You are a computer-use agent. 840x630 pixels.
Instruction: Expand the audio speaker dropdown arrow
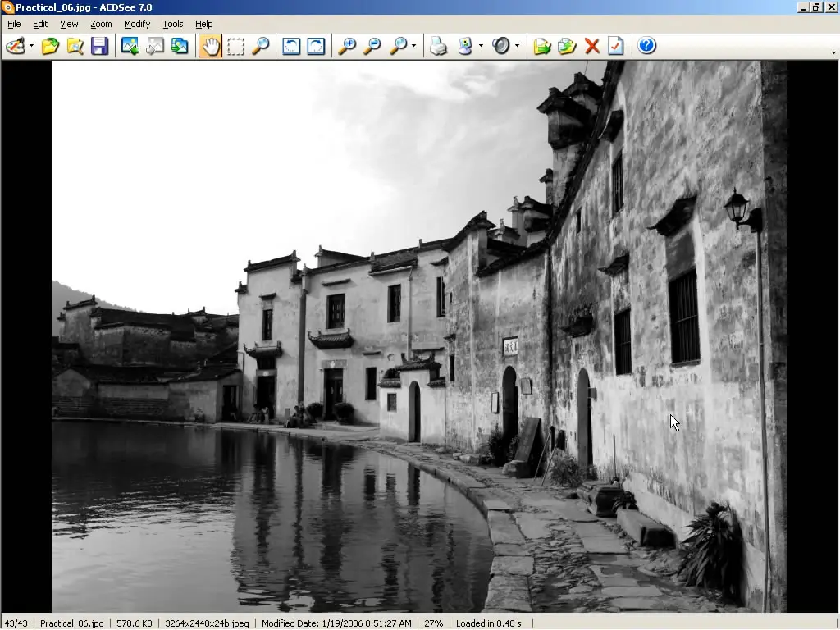pos(517,46)
